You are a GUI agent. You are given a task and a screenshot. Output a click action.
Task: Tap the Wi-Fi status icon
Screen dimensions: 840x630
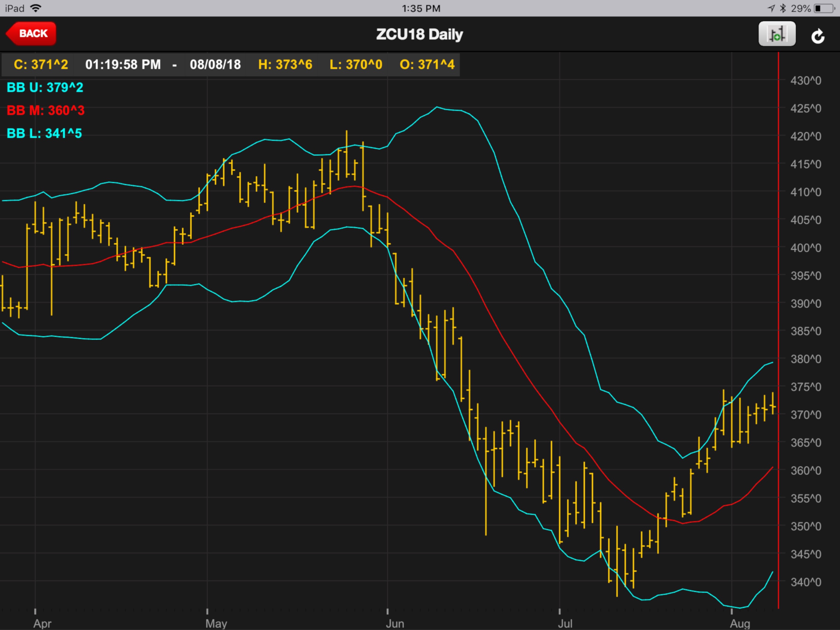click(36, 8)
